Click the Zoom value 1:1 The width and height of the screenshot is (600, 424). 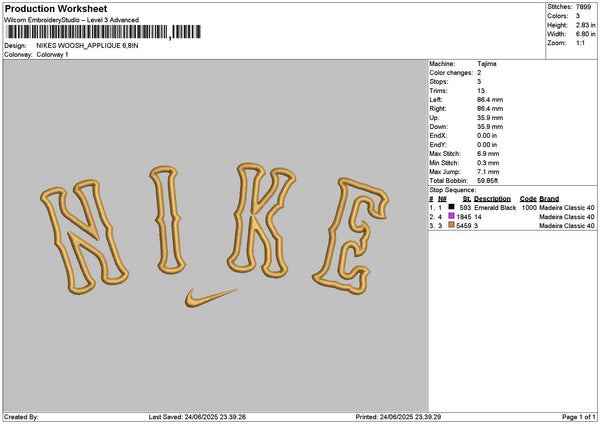[580, 43]
